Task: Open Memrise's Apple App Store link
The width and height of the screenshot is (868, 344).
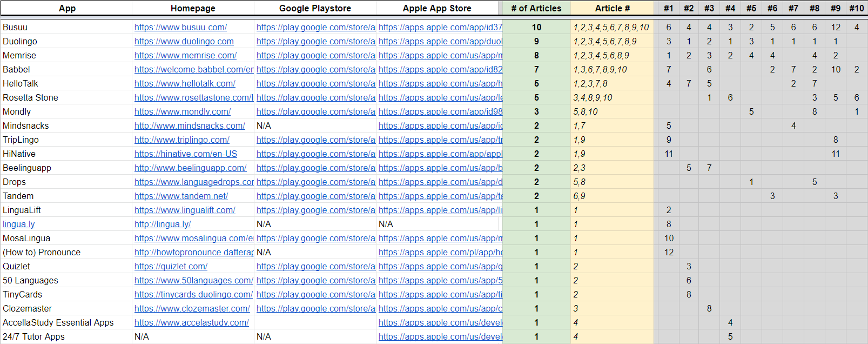Action: [440, 55]
